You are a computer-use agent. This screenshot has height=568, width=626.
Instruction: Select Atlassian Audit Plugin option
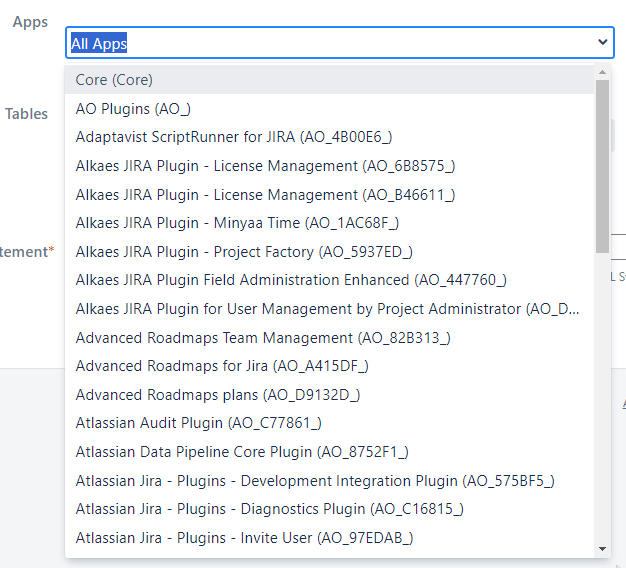tap(198, 423)
